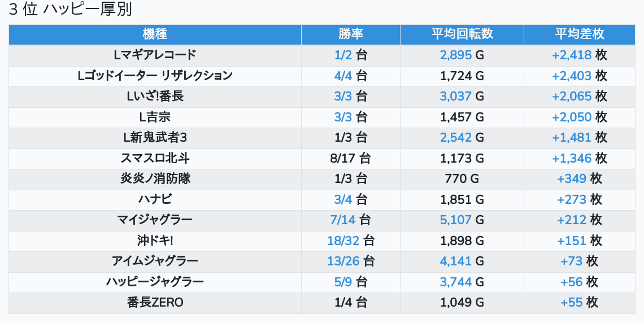The image size is (644, 323).
Task: Select the アイムジャグラー machine name
Action: [x=155, y=261]
